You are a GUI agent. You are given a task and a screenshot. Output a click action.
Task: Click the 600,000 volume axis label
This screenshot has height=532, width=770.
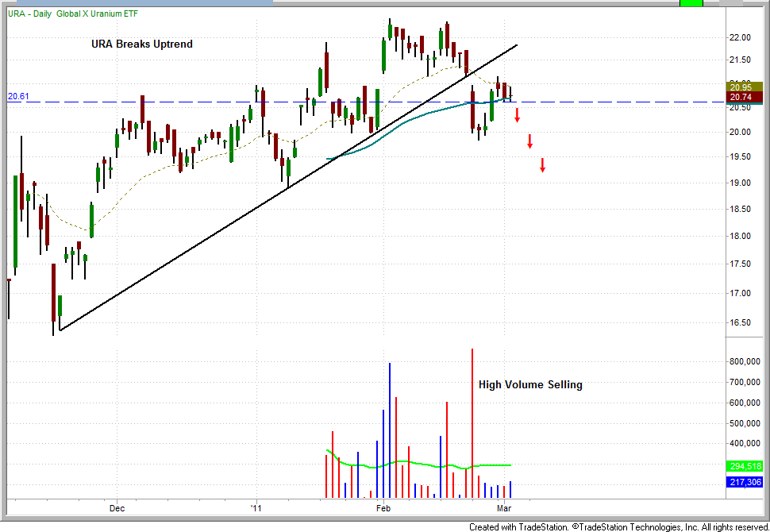point(745,403)
